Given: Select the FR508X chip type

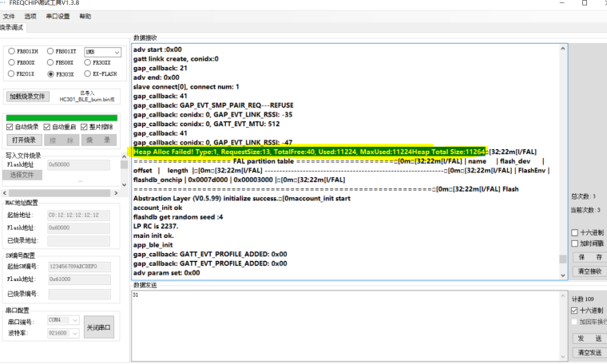Looking at the screenshot, I should click(50, 63).
